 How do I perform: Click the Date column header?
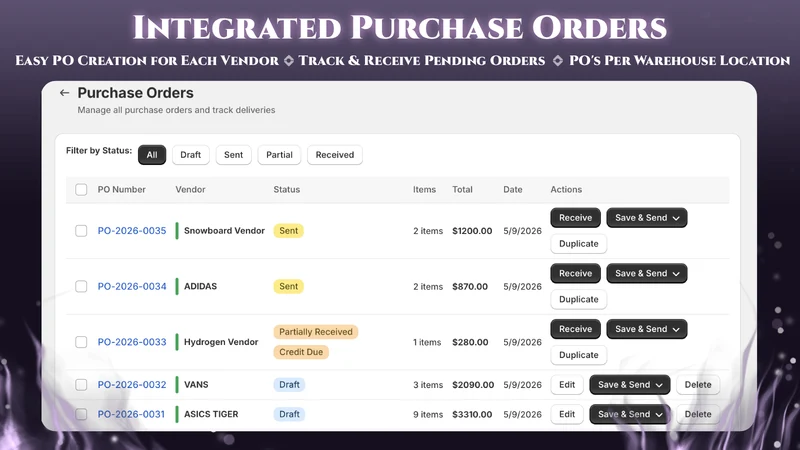513,190
